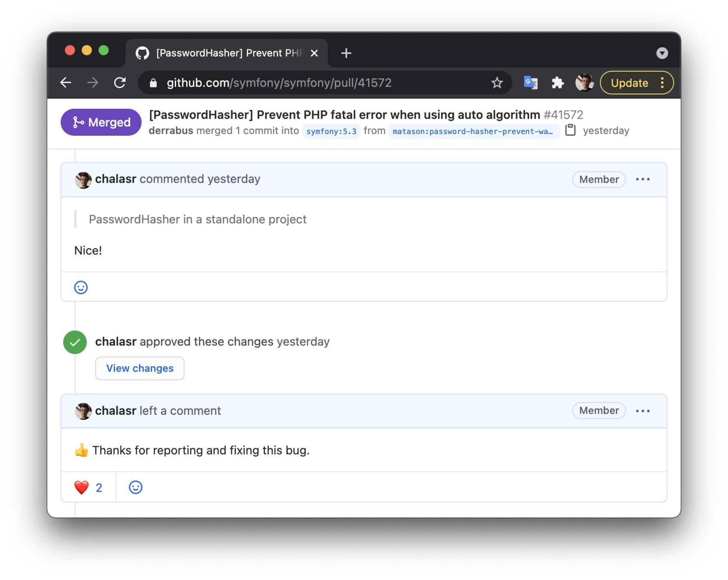Screen dimensions: 728x580
Task: Click the 'yesterday' timestamp in approved changes line
Action: pyautogui.click(x=303, y=342)
